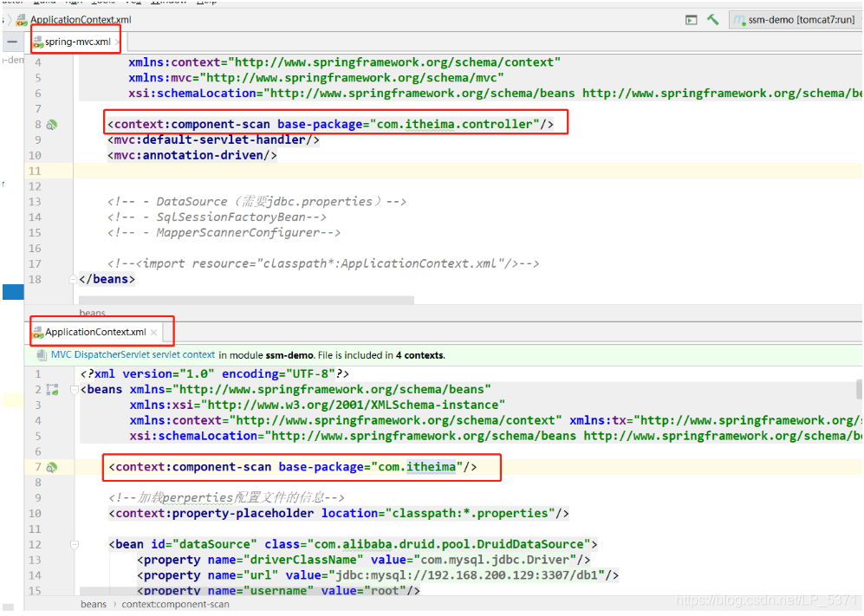This screenshot has width=864, height=616.
Task: Click the DataSource jdbc.properties comment line
Action: [x=257, y=202]
